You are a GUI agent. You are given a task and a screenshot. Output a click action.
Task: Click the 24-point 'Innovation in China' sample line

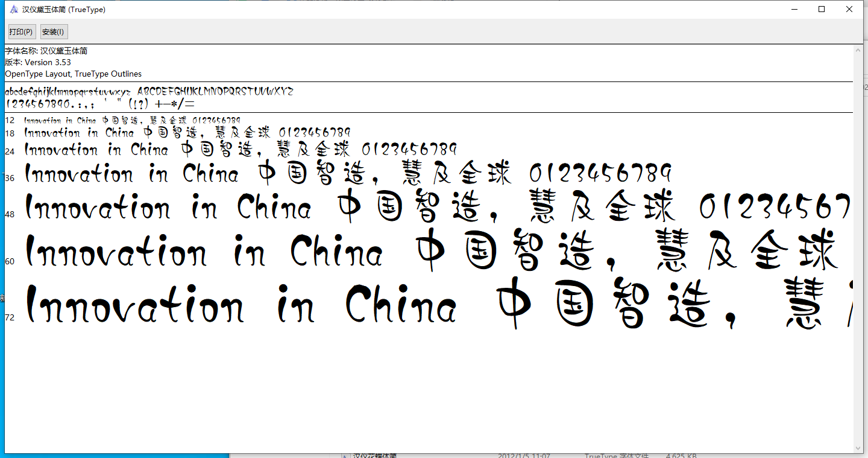point(241,149)
